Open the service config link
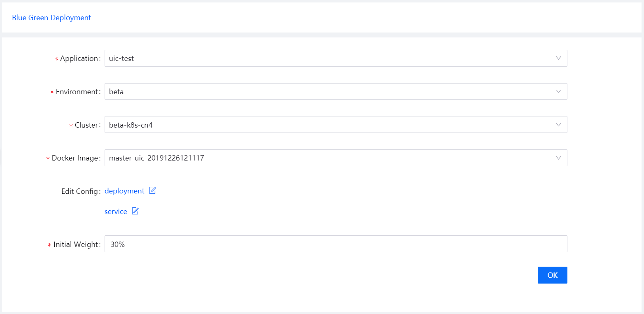This screenshot has height=314, width=644. [x=116, y=212]
